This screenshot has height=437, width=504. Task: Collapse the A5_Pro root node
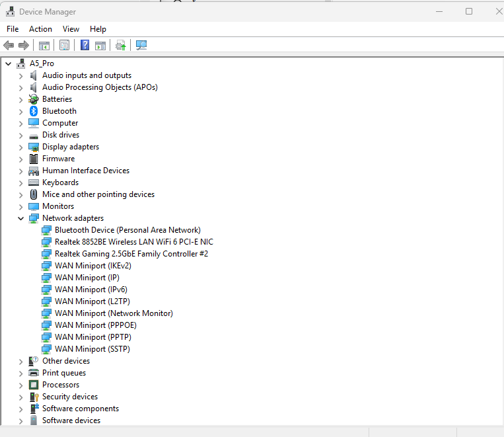coord(8,63)
